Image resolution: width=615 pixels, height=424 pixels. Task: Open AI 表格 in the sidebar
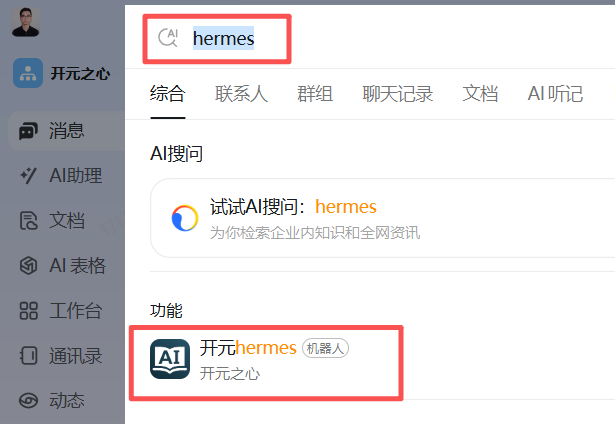[77, 266]
